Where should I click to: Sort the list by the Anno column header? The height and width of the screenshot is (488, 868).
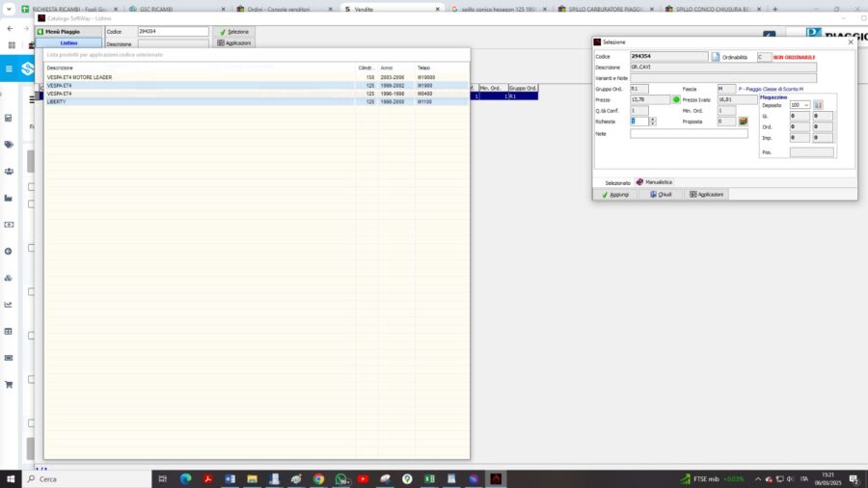coord(387,68)
